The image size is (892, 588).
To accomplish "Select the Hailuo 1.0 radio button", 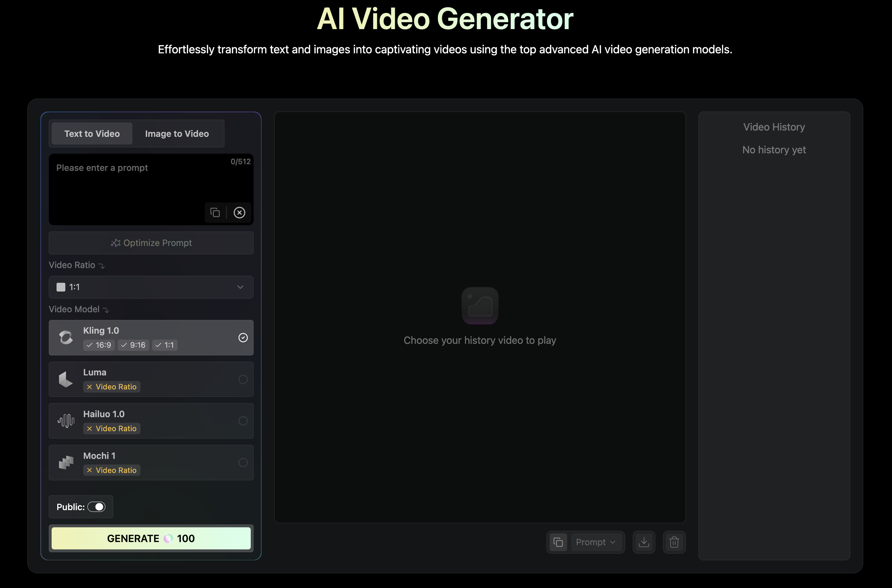I will point(243,421).
